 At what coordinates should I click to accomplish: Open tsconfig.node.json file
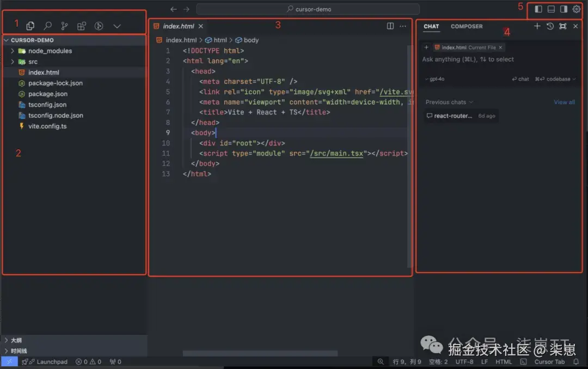[74, 115]
